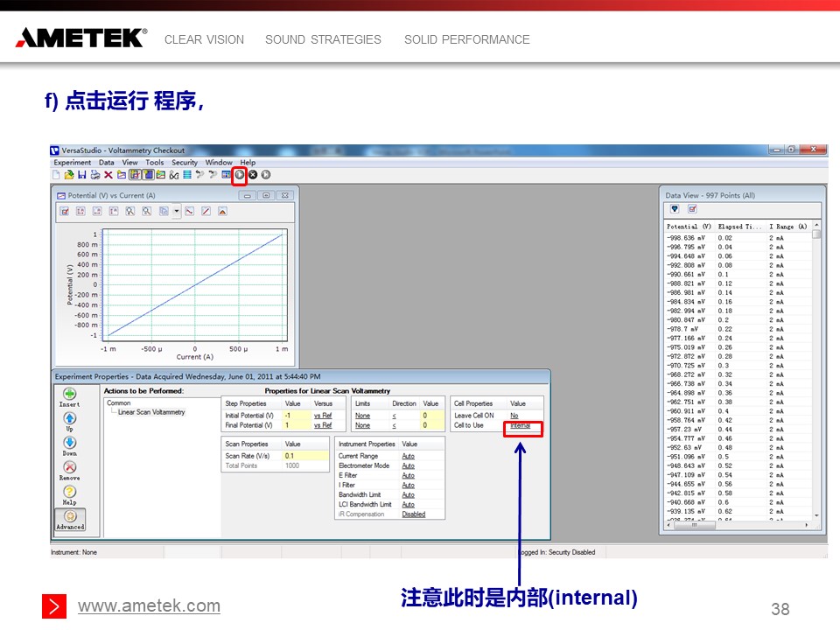This screenshot has height=630, width=840.
Task: Toggle Leave Cell ON value No
Action: click(x=514, y=416)
